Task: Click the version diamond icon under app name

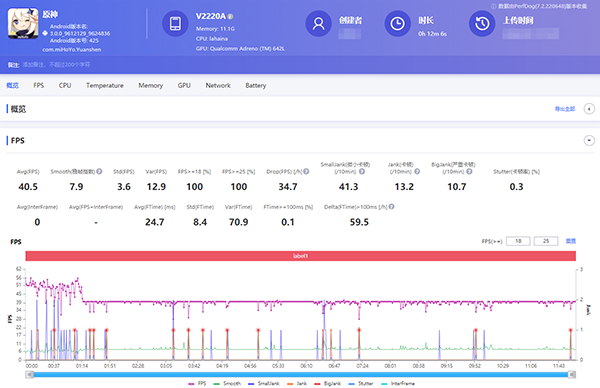Action: (45, 33)
